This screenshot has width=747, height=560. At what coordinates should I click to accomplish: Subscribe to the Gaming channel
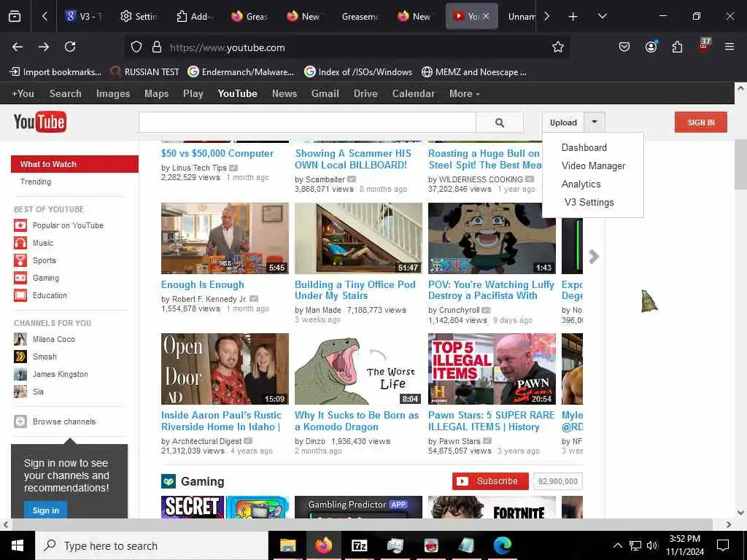point(490,481)
